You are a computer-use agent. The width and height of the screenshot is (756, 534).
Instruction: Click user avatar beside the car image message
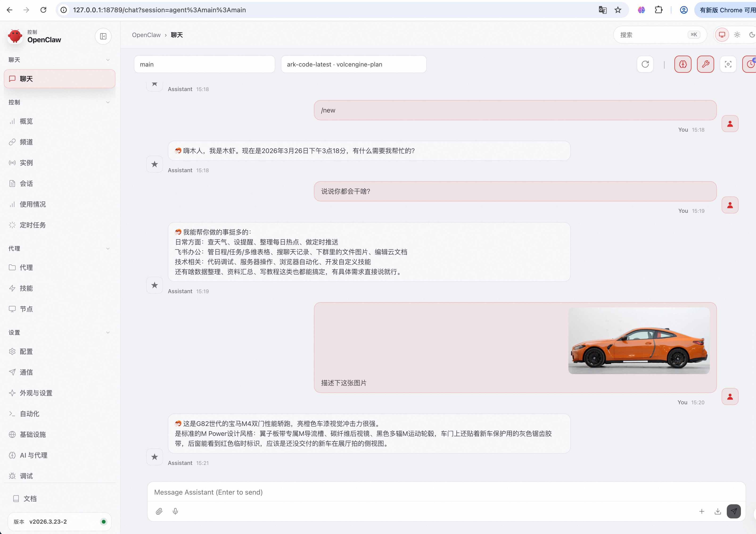tap(730, 396)
